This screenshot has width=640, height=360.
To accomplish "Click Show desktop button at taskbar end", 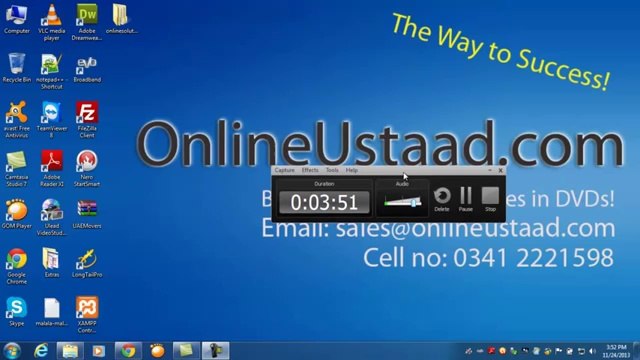I will [x=636, y=351].
